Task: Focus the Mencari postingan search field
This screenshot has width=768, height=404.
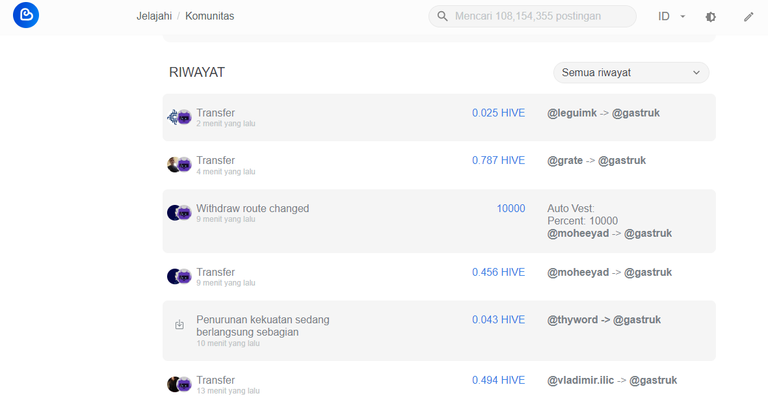Action: (x=532, y=16)
